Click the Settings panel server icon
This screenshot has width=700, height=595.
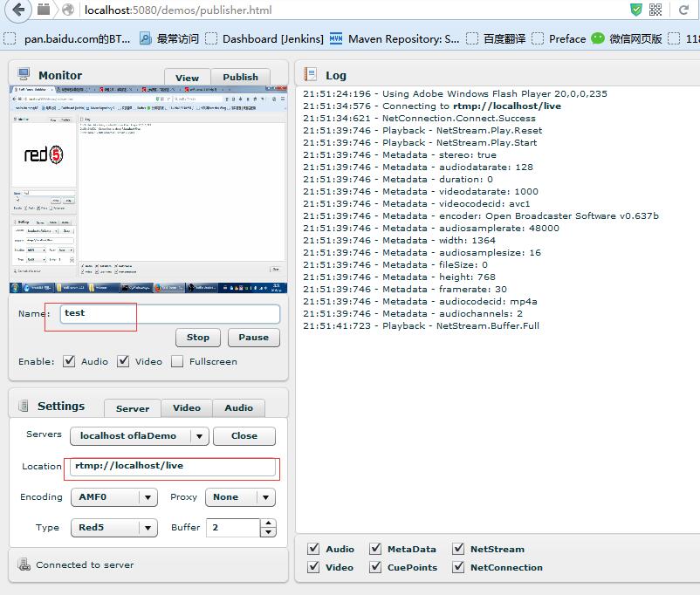click(x=24, y=406)
